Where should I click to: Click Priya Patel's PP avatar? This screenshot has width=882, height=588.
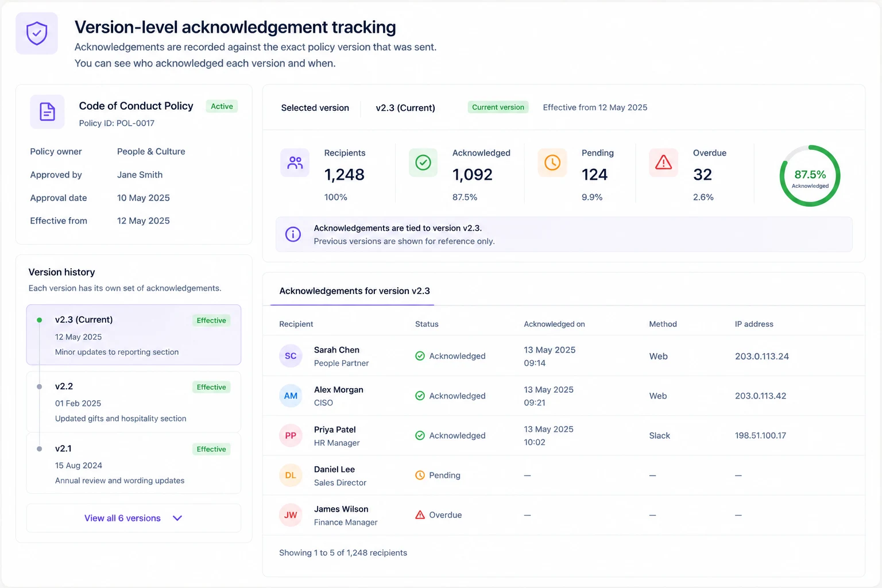[x=291, y=435]
